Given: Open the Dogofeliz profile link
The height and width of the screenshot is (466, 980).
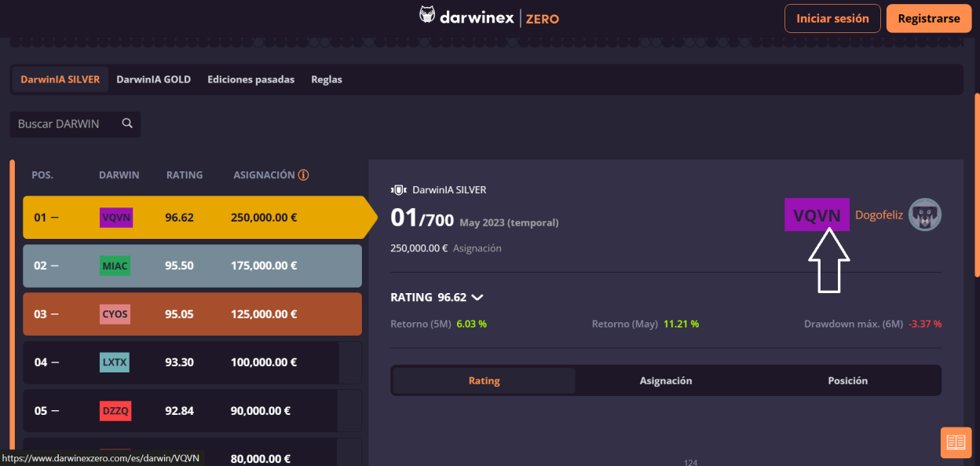Looking at the screenshot, I should [879, 215].
